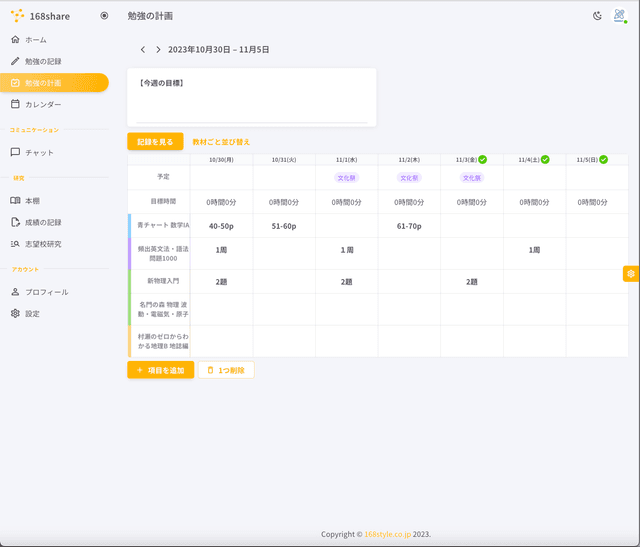Click the 予定 row label

click(x=163, y=176)
